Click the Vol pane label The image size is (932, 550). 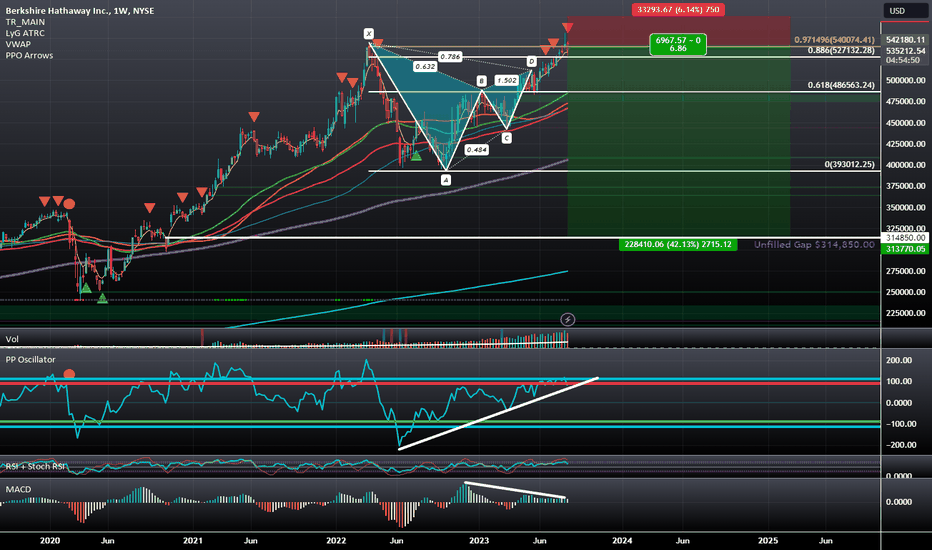(x=12, y=339)
